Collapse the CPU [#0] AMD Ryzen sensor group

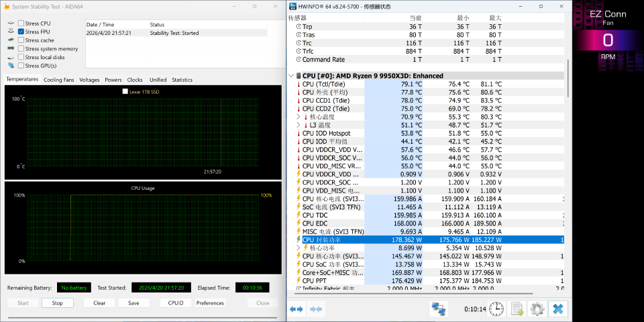click(291, 76)
